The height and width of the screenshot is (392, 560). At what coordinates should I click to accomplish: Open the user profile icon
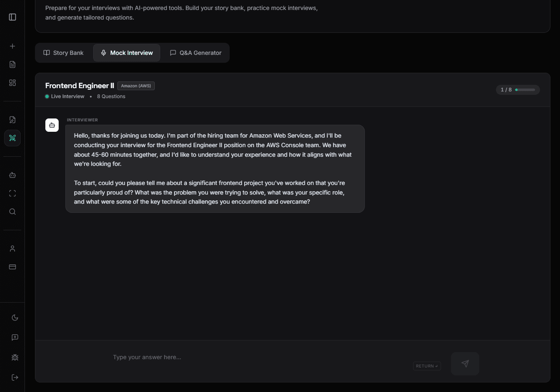12,249
